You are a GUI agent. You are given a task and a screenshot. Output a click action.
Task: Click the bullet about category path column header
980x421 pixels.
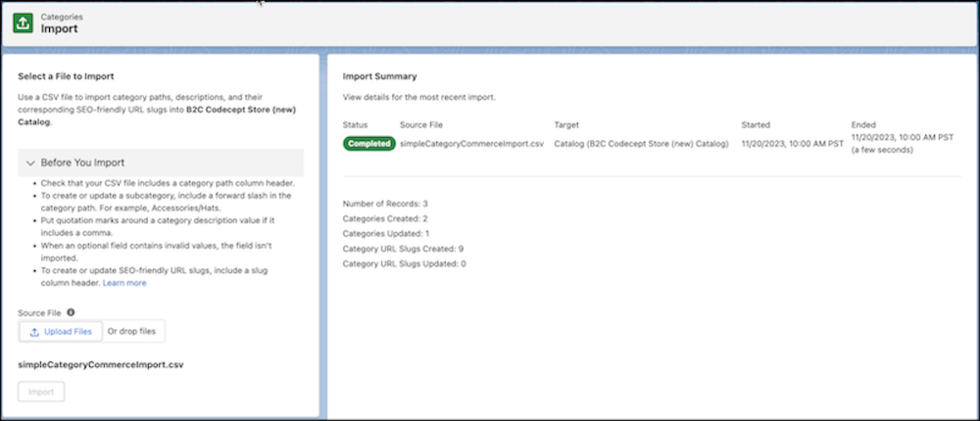168,184
